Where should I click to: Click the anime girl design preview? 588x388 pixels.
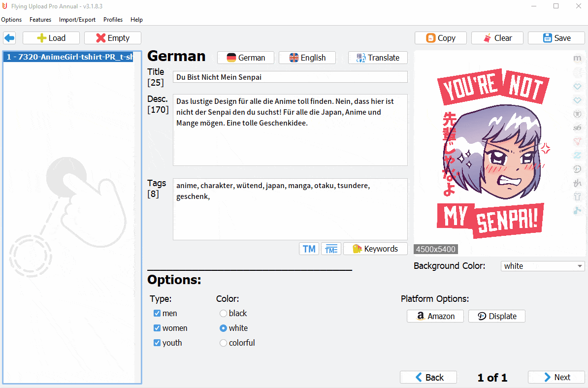point(493,153)
